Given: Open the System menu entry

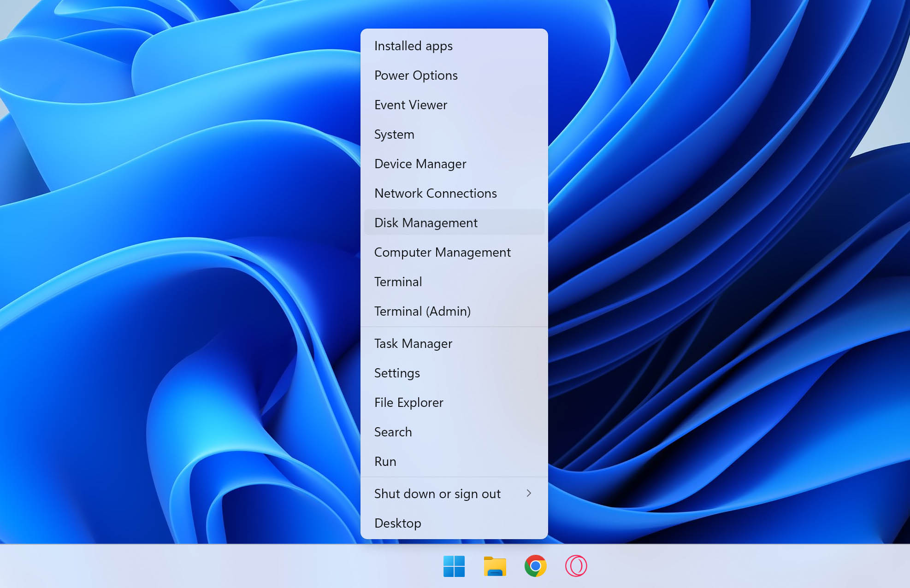Looking at the screenshot, I should (394, 135).
